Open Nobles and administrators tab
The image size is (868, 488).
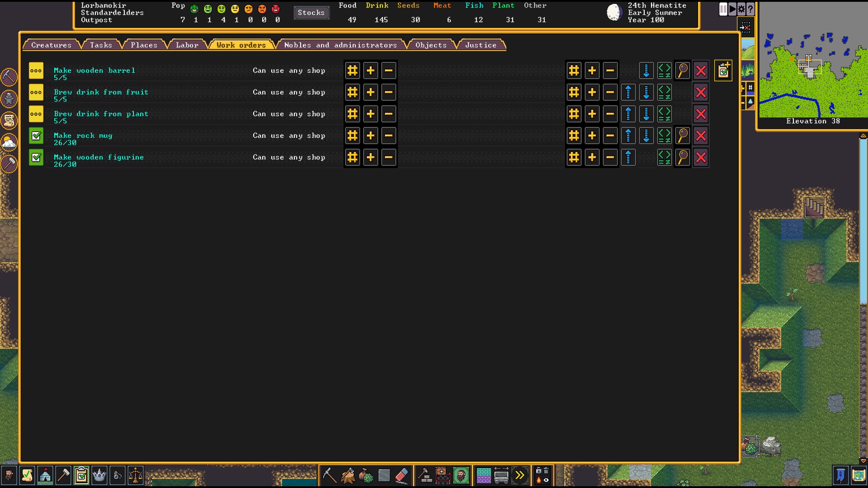click(340, 45)
